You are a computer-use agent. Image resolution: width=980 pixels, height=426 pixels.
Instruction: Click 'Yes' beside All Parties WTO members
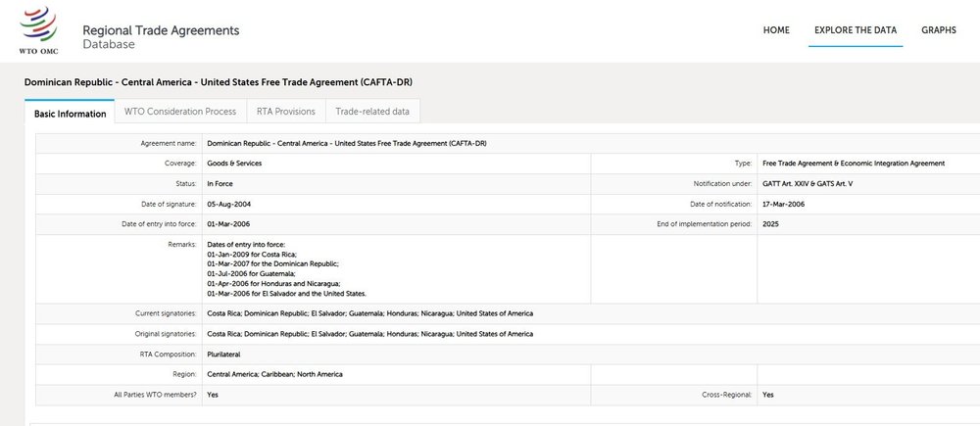(213, 395)
